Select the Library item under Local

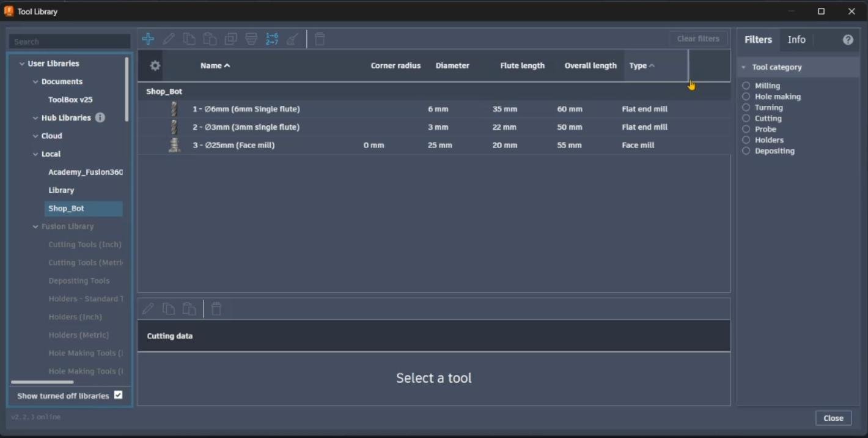[61, 190]
